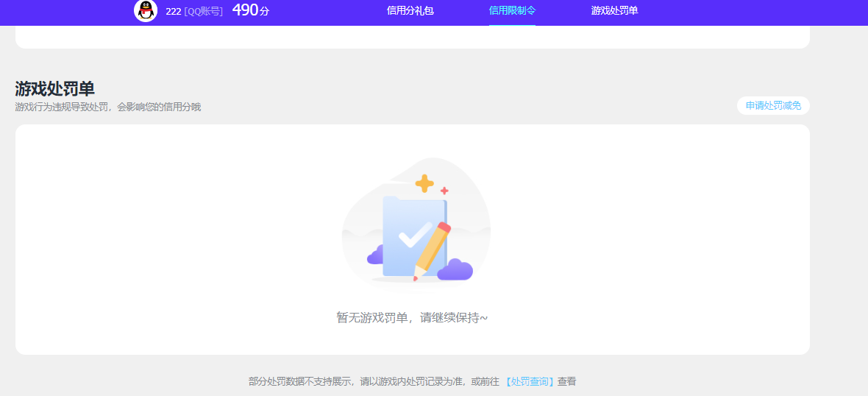868x396 pixels.
Task: Go to the 游戏处罚单 tab
Action: coord(614,11)
